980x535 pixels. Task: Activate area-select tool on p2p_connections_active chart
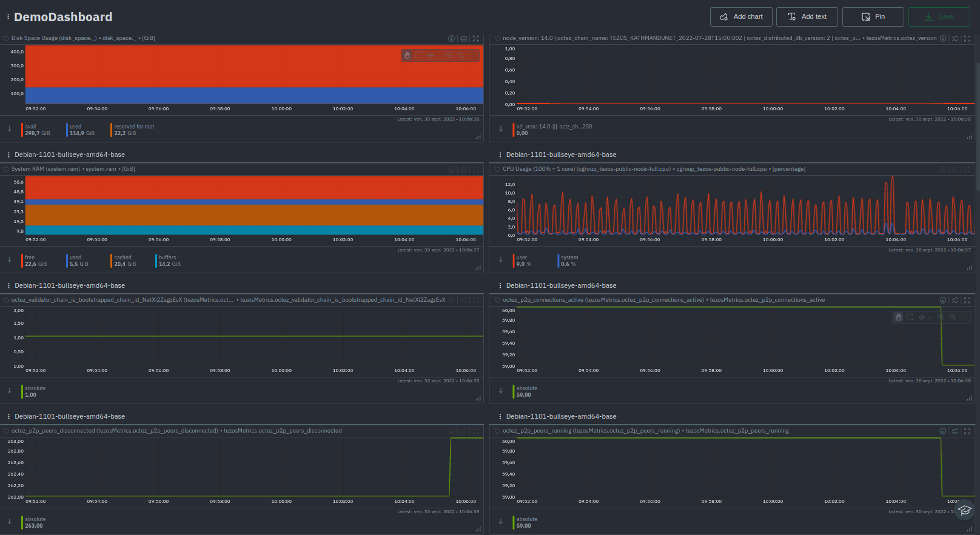(x=910, y=317)
